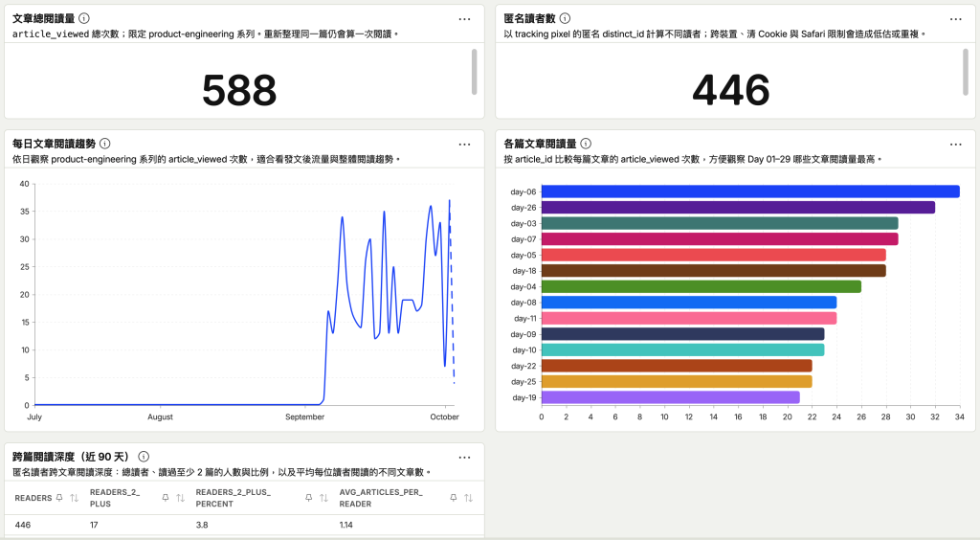Open more options menu on 各篇文章閱讀量 card
The width and height of the screenshot is (980, 540).
click(956, 145)
